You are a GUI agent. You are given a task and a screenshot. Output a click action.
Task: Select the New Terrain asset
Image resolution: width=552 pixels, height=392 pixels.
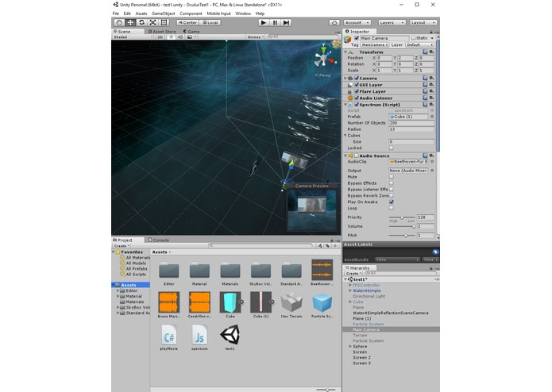291,302
